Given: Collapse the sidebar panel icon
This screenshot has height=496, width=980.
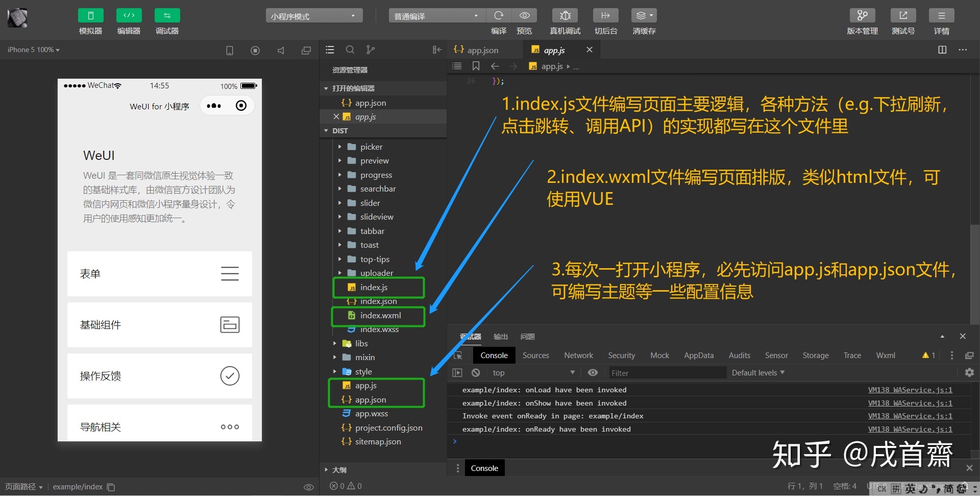Looking at the screenshot, I should pos(437,50).
